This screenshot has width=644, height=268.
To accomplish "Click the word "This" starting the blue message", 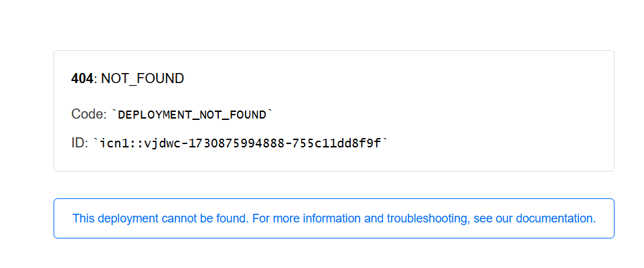I will [x=83, y=218].
